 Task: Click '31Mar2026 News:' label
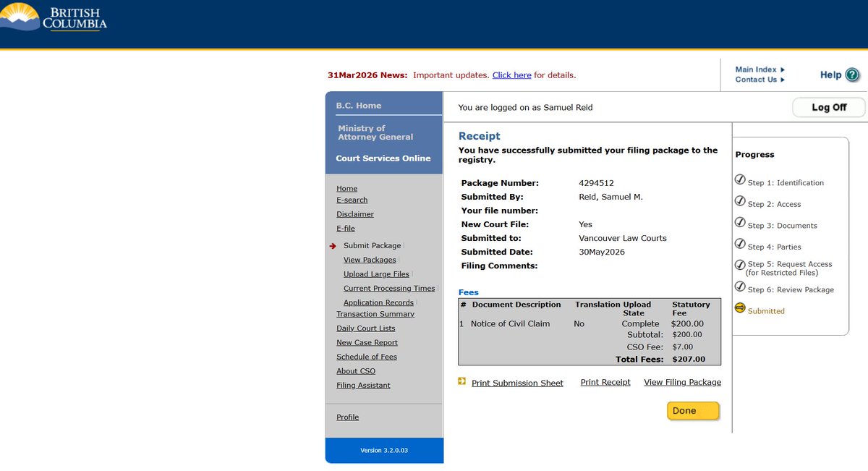click(367, 75)
